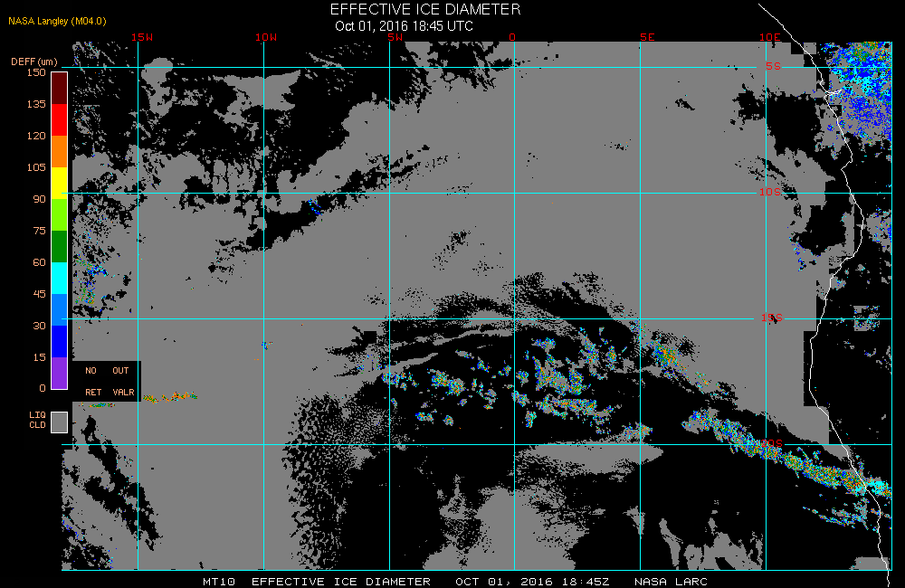The image size is (905, 588).
Task: Click the 135 value on color scale
Action: coord(36,104)
